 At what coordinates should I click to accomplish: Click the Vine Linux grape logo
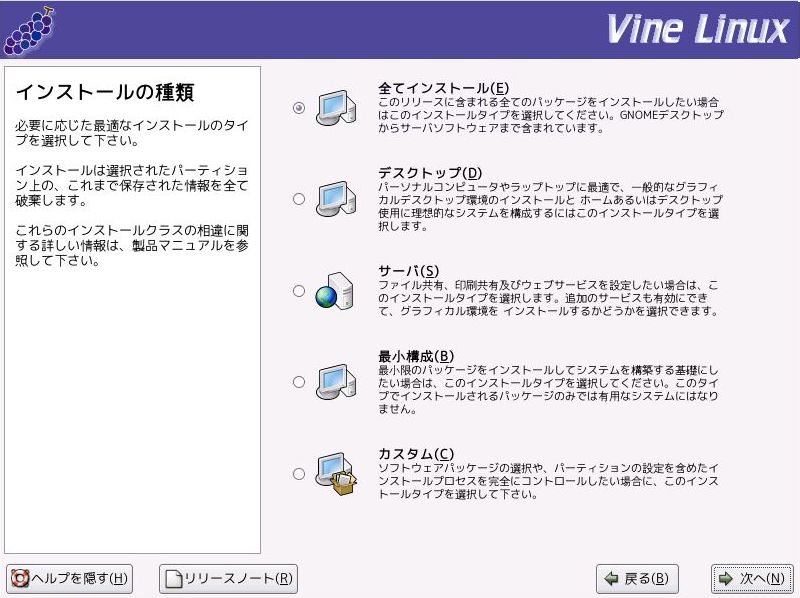[29, 31]
